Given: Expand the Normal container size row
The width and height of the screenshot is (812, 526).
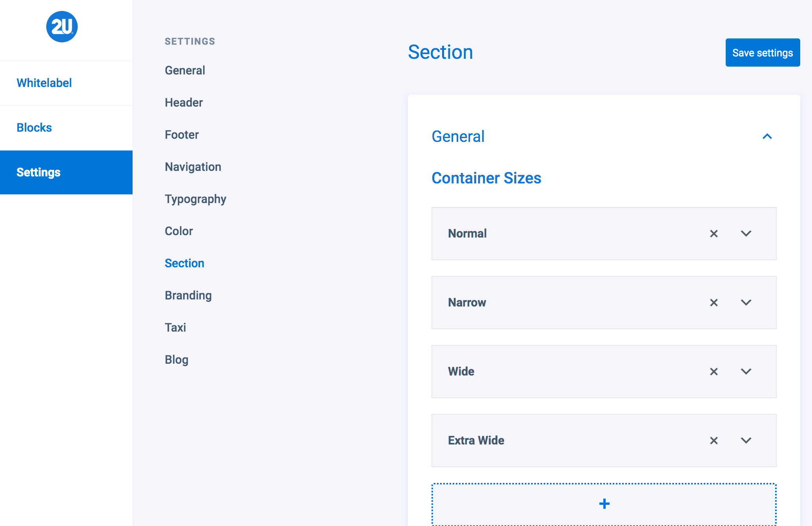Looking at the screenshot, I should click(x=746, y=234).
